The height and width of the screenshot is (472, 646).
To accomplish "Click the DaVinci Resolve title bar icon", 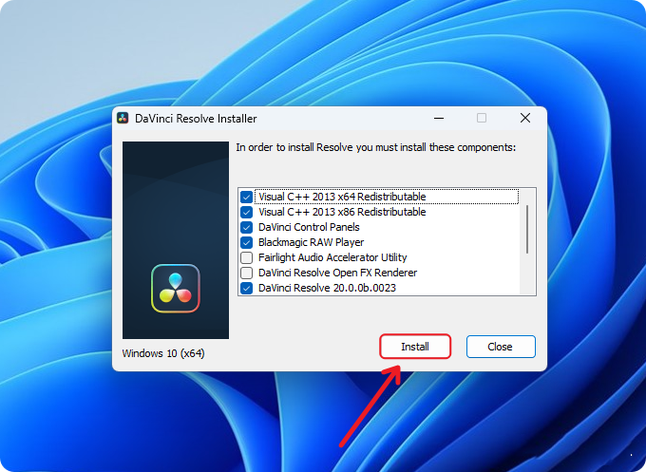I will [x=123, y=118].
